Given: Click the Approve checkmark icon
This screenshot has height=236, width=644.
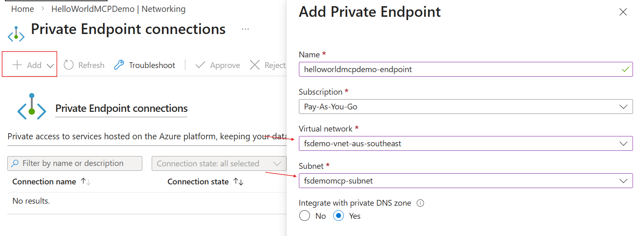Looking at the screenshot, I should click(200, 65).
